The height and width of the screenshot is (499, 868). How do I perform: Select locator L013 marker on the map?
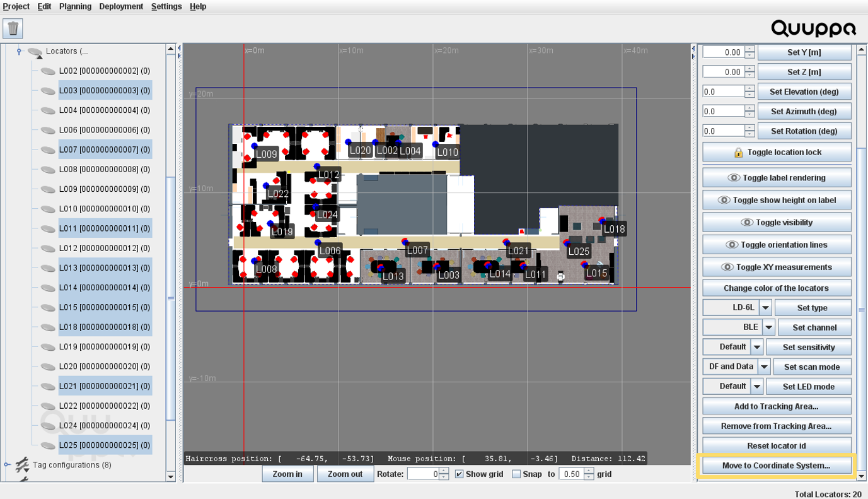coord(381,267)
